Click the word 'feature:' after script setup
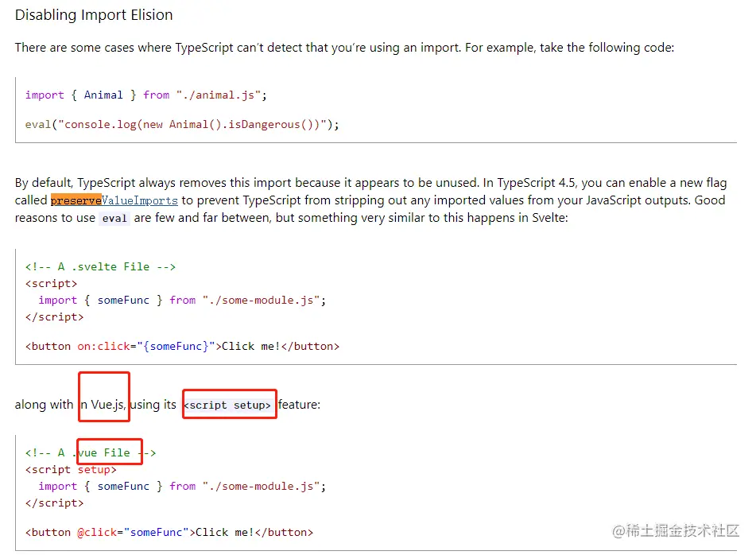756x555 pixels. [x=300, y=405]
